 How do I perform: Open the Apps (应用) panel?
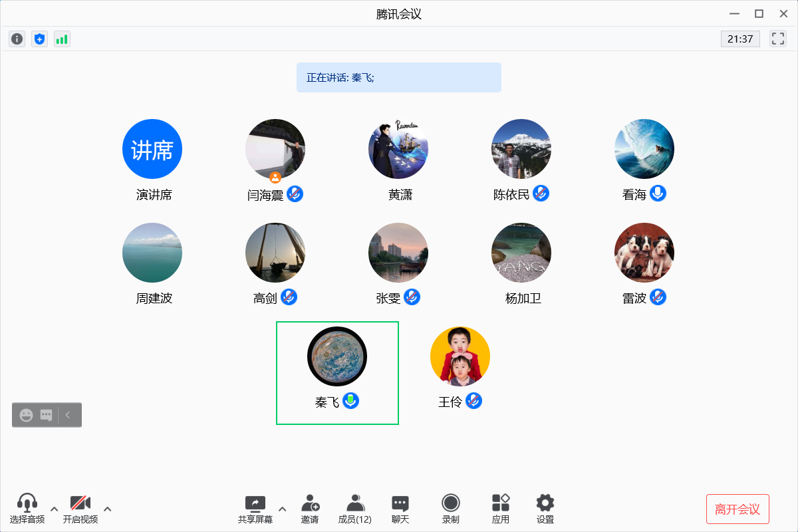click(x=500, y=509)
